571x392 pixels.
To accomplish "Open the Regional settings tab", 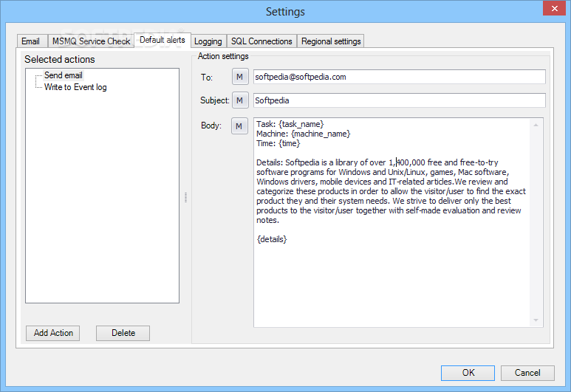I will click(x=331, y=41).
